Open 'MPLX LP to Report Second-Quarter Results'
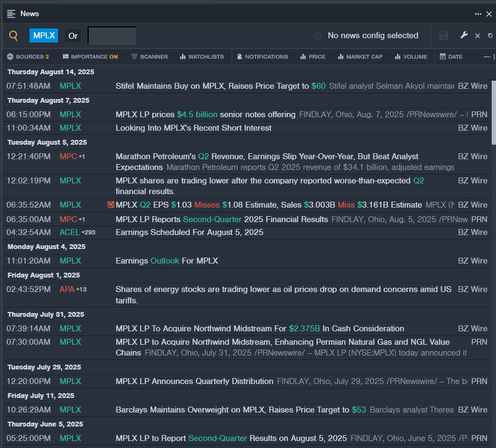 click(231, 438)
